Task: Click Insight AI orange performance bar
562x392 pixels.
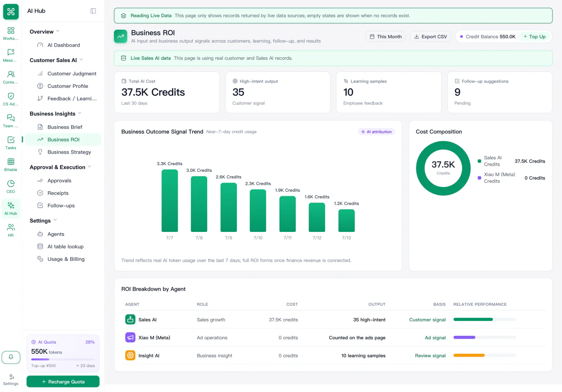Action: coord(485,355)
